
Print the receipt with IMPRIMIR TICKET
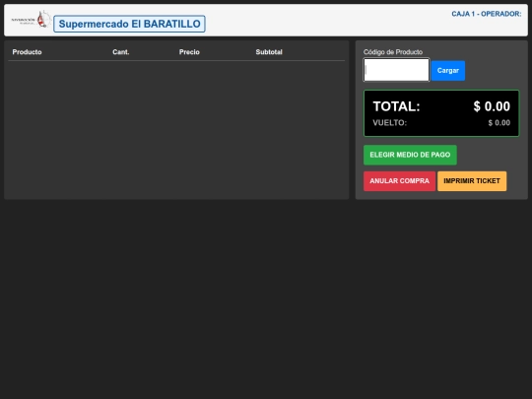[x=472, y=181]
